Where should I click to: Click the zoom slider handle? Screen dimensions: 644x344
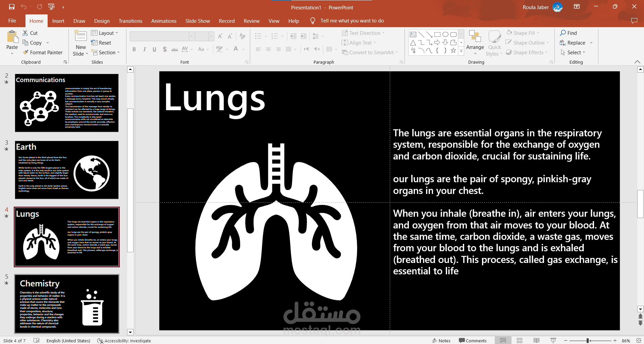tap(588, 340)
